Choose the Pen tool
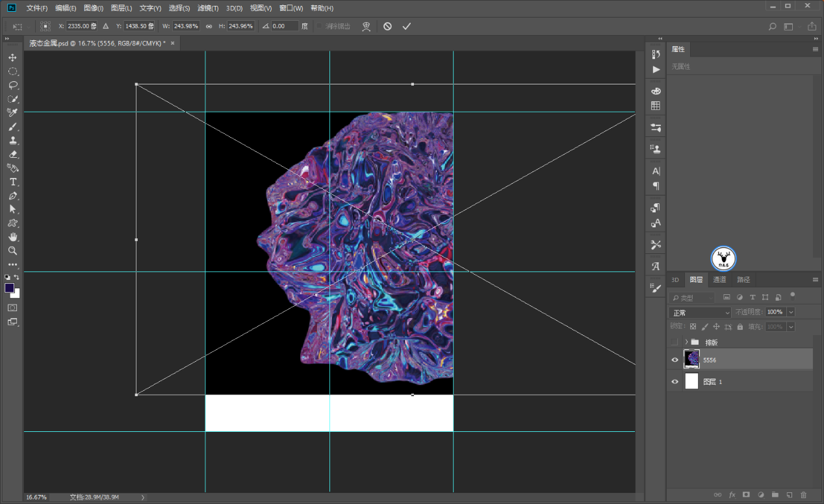Image resolution: width=824 pixels, height=504 pixels. 12,195
